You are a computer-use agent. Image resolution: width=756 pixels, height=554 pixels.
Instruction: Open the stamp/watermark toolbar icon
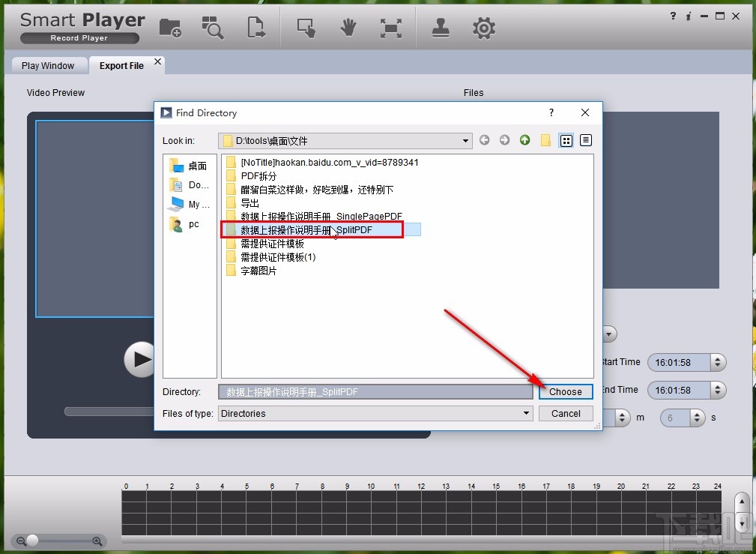[440, 27]
